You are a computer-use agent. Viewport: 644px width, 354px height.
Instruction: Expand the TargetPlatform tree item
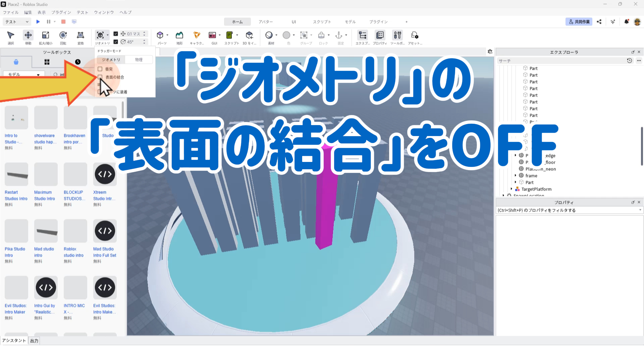(512, 189)
